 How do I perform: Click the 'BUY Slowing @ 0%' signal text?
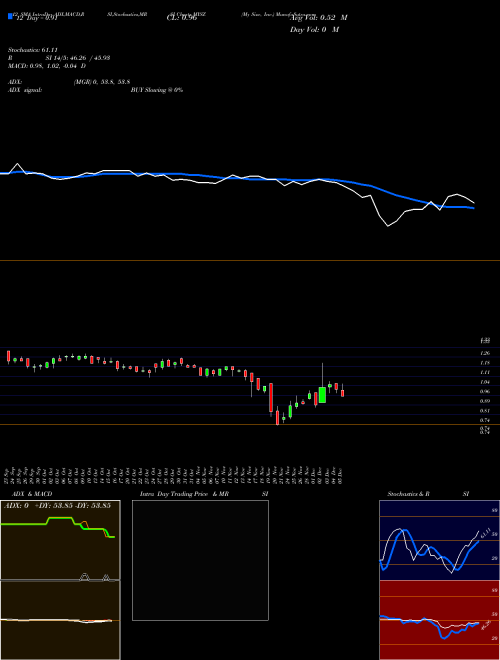[x=157, y=90]
